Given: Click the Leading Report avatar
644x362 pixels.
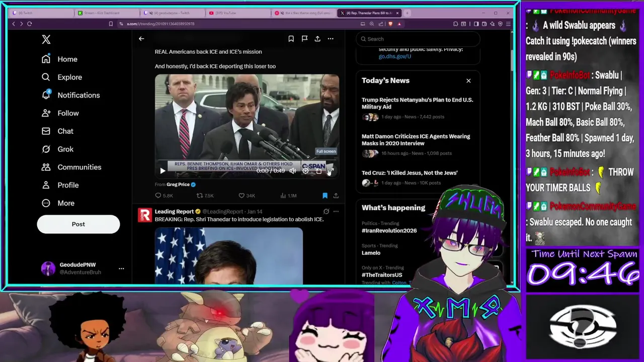Looking at the screenshot, I should tap(145, 216).
